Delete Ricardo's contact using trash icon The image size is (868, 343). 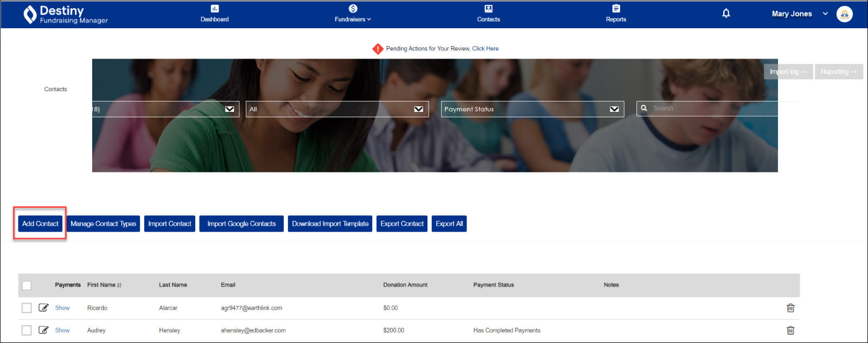click(x=790, y=308)
